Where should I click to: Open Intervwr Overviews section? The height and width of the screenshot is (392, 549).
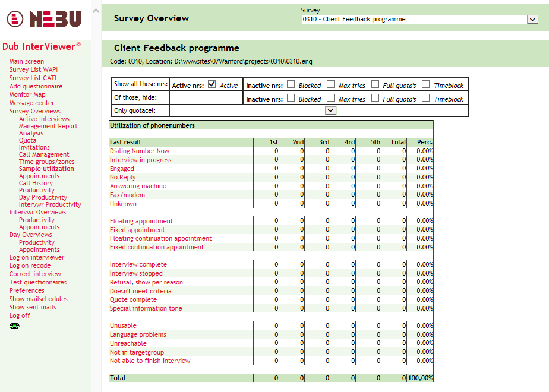[38, 212]
